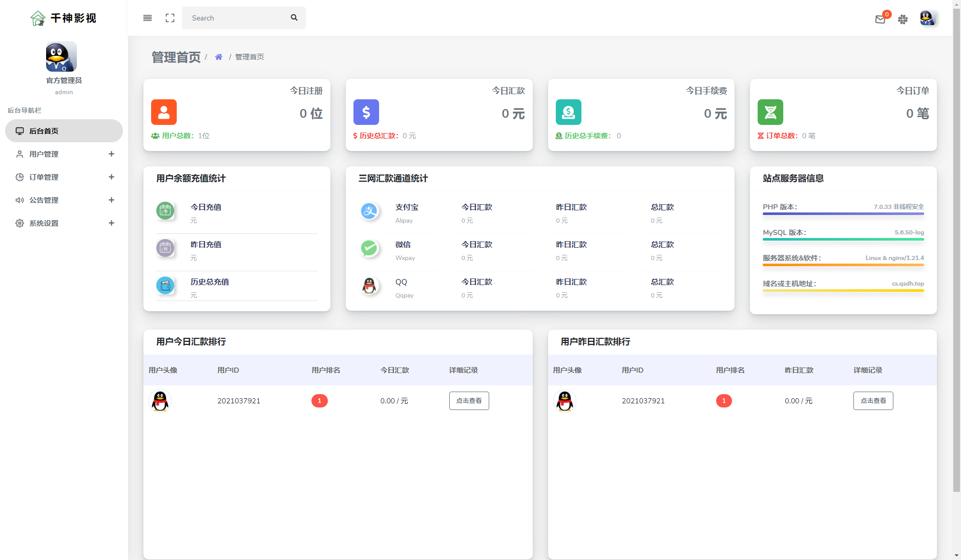Open the hamburger menu toggle
Screen dimensions: 961x560
147,17
